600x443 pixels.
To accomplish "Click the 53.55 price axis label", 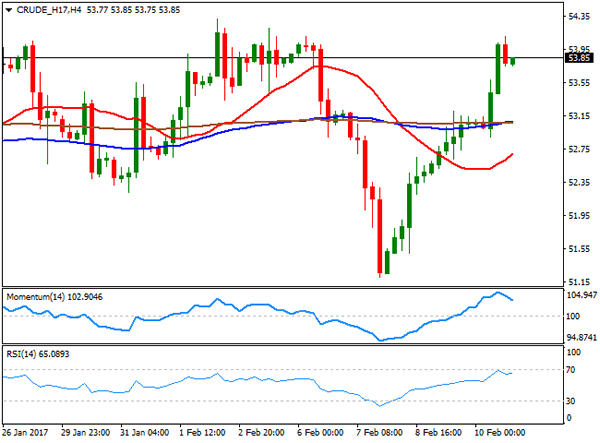I will point(579,83).
